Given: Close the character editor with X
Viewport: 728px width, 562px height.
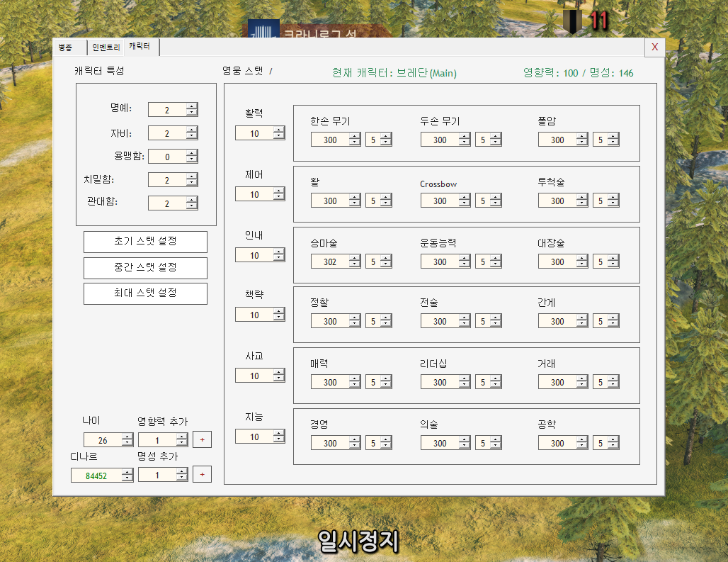Looking at the screenshot, I should (654, 47).
